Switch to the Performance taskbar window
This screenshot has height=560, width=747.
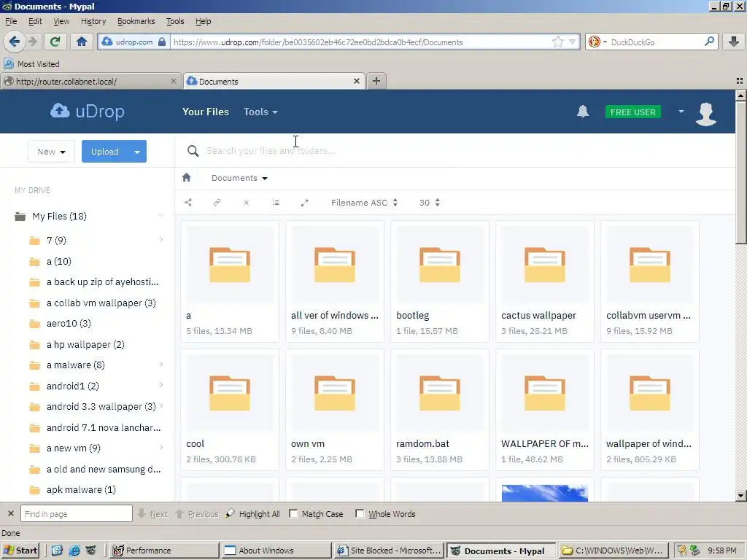click(x=165, y=551)
